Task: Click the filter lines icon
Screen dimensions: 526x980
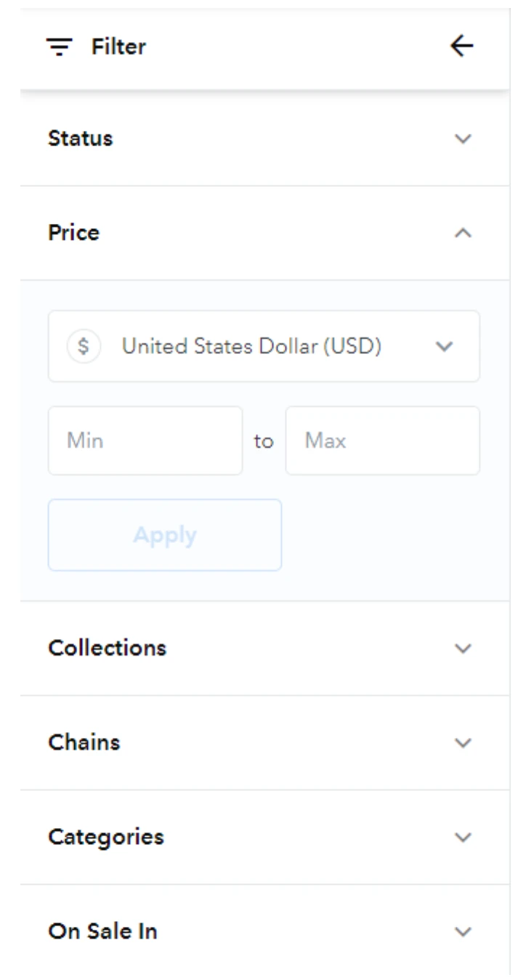Action: (x=59, y=47)
